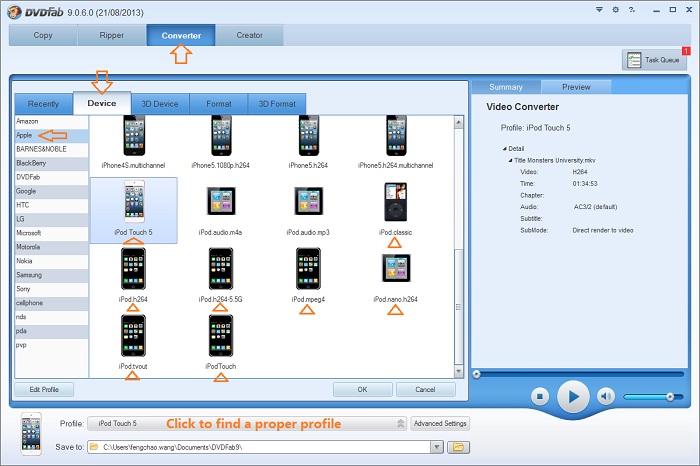This screenshot has width=700, height=466.
Task: Cancel the profile selection
Action: click(x=425, y=389)
